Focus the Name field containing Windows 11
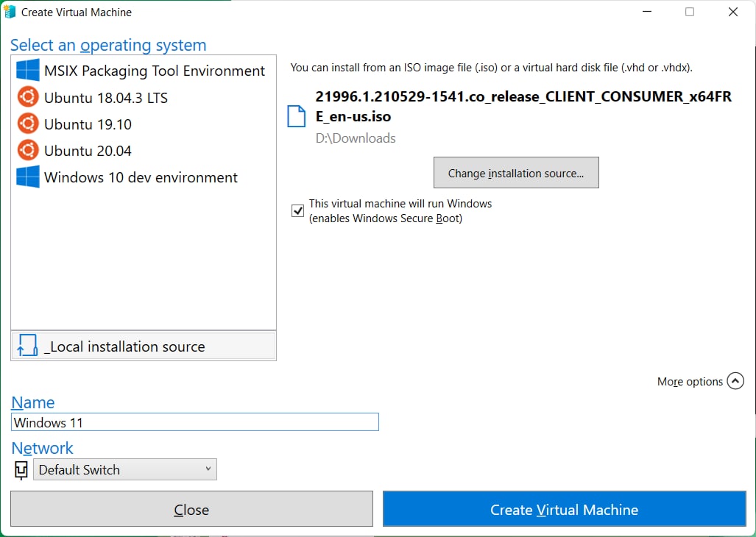Viewport: 756px width, 537px height. (x=195, y=422)
